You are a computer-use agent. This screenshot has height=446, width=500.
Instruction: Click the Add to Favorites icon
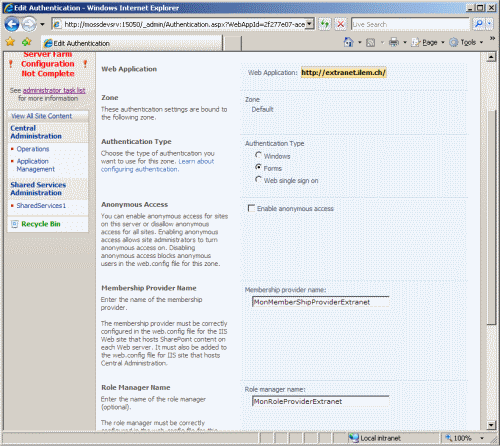point(26,42)
